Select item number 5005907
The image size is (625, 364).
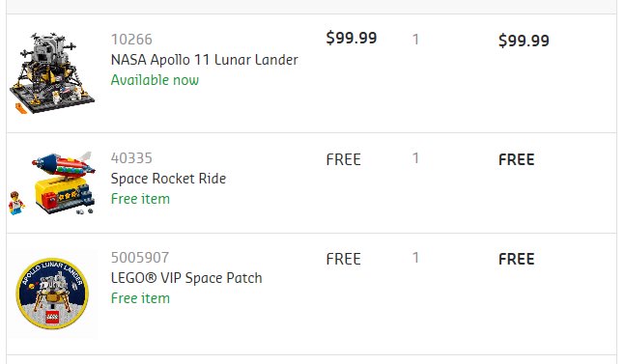(x=140, y=258)
